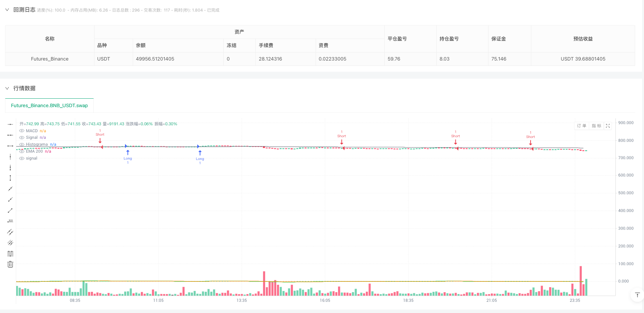Click the 0.02233005 funding fee cell
This screenshot has width=644, height=313.
point(350,59)
